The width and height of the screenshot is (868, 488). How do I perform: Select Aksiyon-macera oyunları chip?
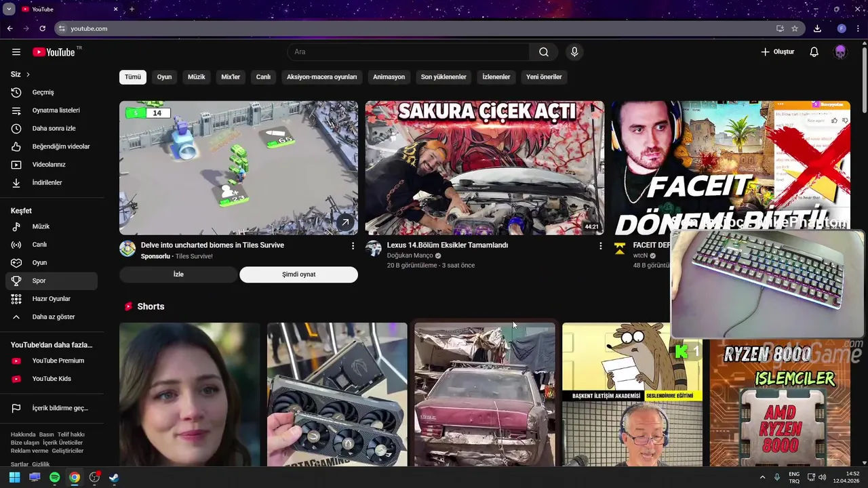321,77
